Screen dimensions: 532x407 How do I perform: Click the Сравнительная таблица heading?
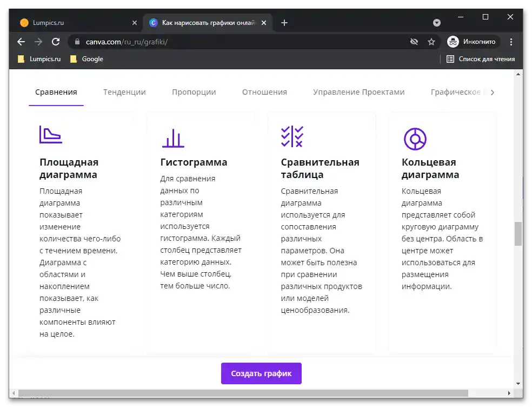[320, 168]
